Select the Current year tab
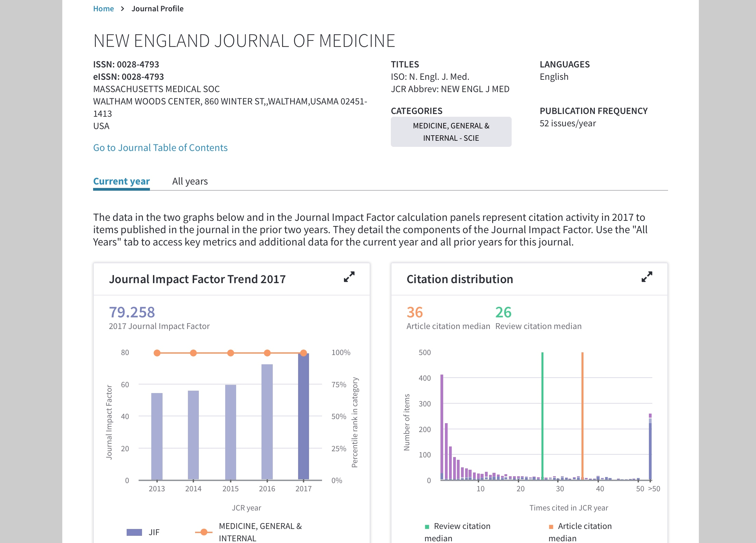Screen dimensions: 756x543 121,181
